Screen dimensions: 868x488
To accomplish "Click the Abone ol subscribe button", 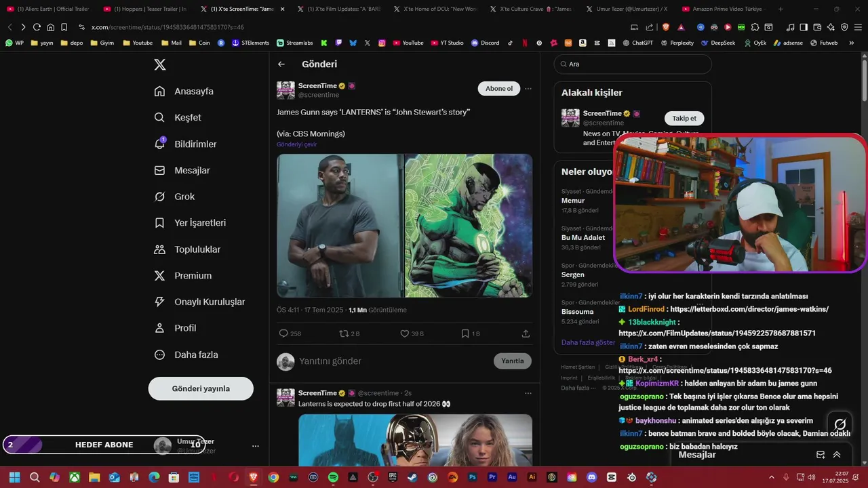I will 499,89.
